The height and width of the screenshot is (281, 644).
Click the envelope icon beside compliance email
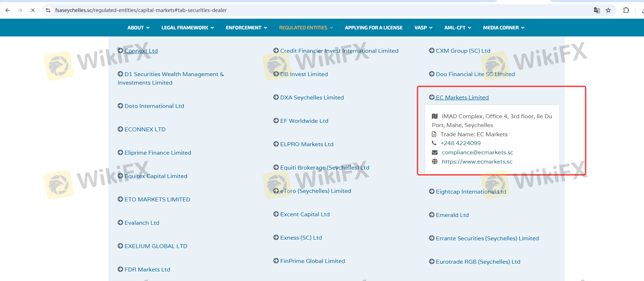click(435, 152)
